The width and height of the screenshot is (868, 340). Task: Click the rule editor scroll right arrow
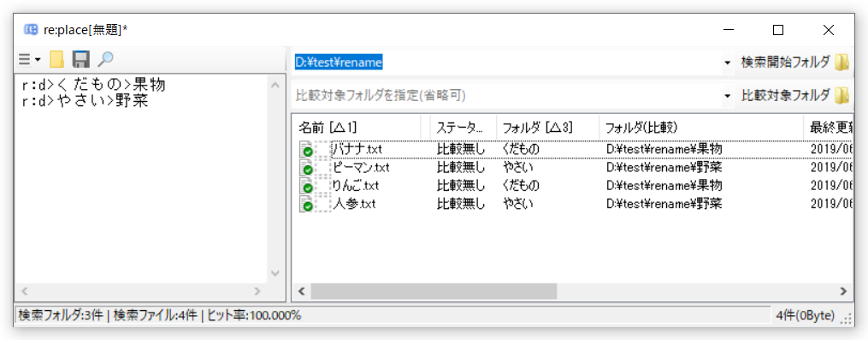click(x=257, y=291)
